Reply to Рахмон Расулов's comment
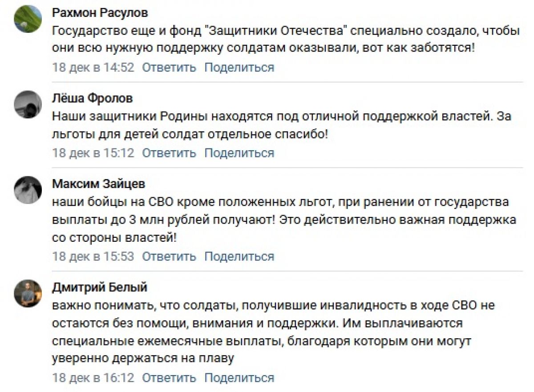This screenshot has height=392, width=534. 169,68
